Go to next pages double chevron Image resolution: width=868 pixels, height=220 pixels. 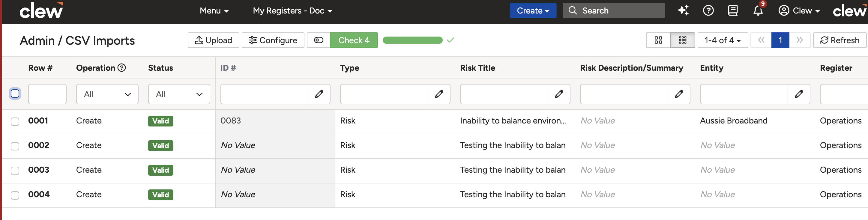click(x=799, y=40)
